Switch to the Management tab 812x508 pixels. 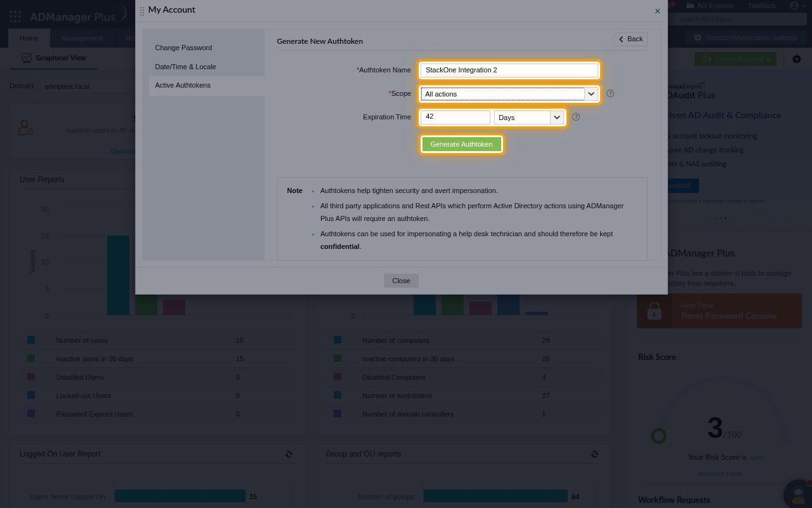(x=82, y=38)
